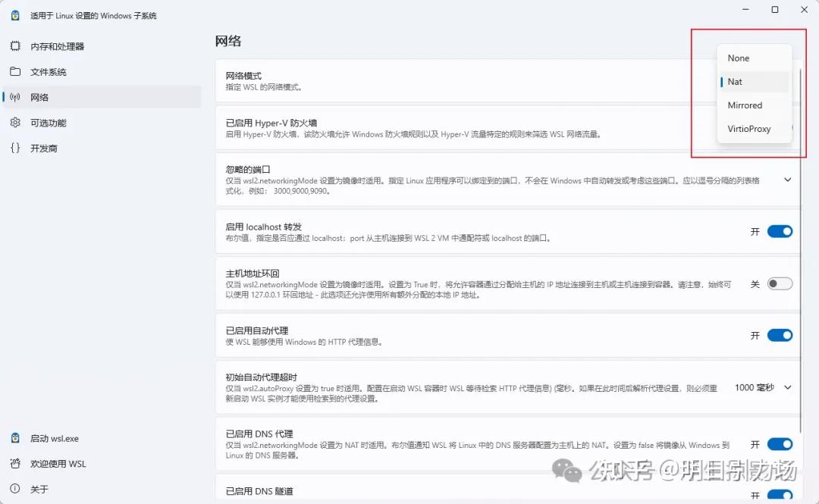Click the network antenna icon in sidebar

15,96
